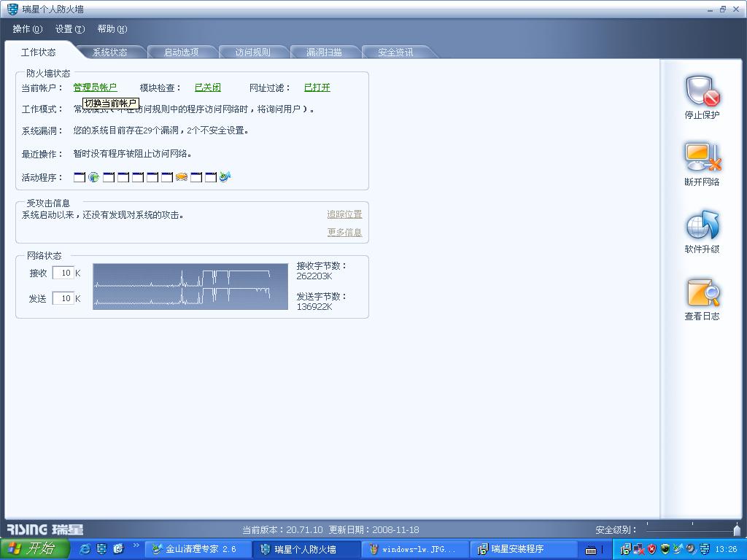Click the 停止保护 shield icon

703,91
